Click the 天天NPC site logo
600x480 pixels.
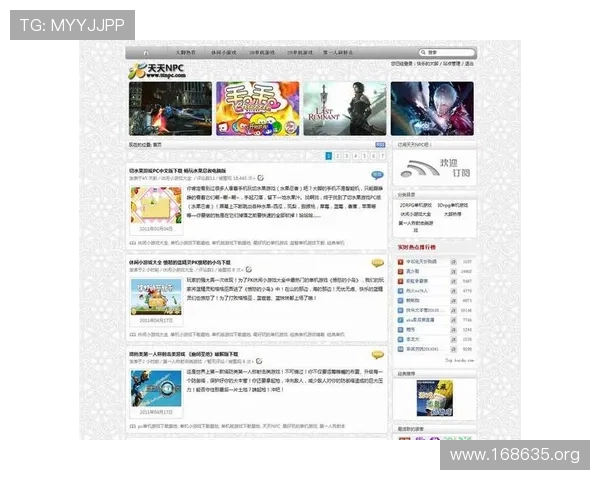[157, 70]
